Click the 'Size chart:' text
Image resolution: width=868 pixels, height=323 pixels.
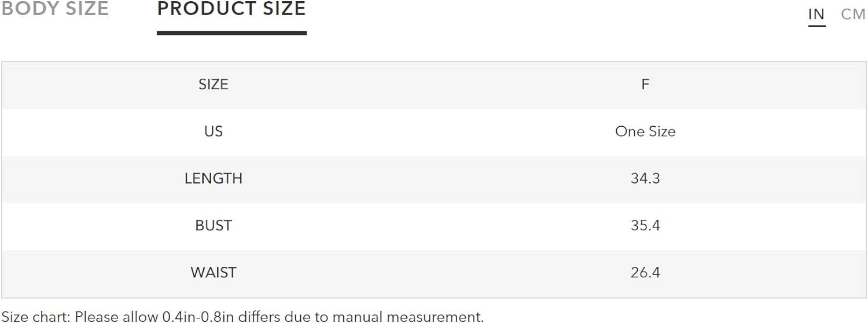(x=35, y=317)
